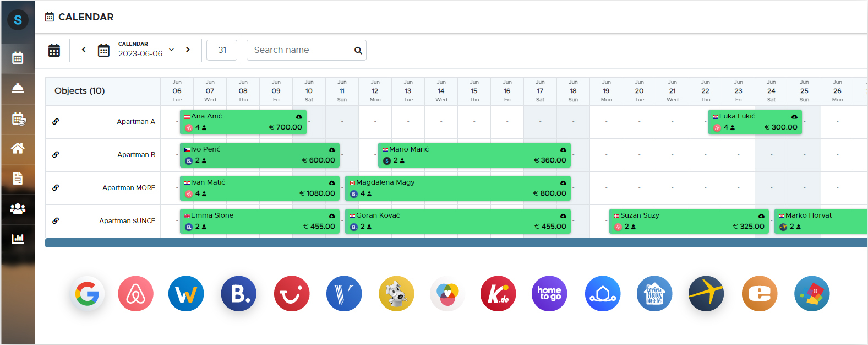
Task: Click the search magnifier icon
Action: (x=358, y=50)
